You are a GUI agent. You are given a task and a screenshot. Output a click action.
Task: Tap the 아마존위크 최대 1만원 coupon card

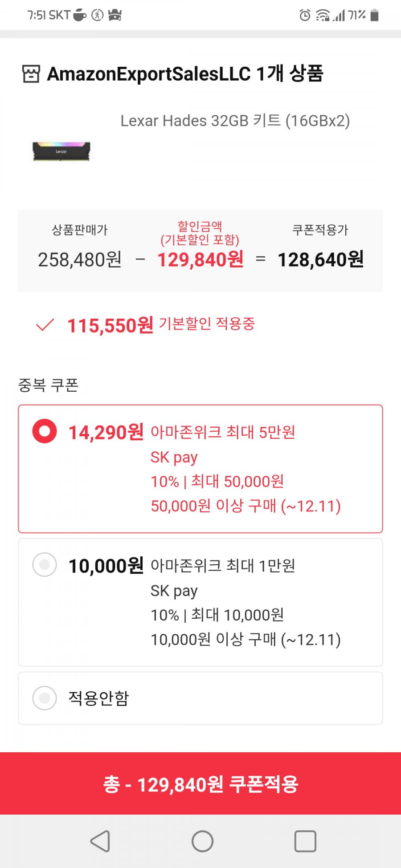pyautogui.click(x=200, y=602)
